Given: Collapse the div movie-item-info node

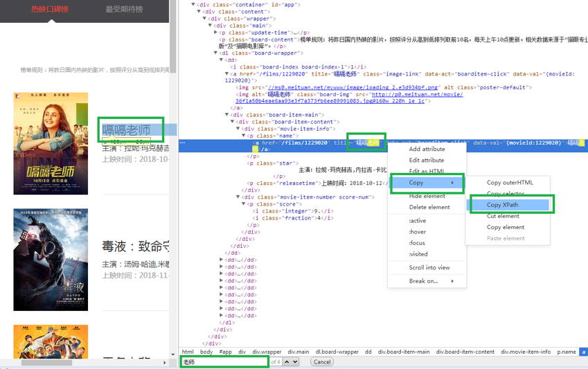Looking at the screenshot, I should click(x=238, y=128).
